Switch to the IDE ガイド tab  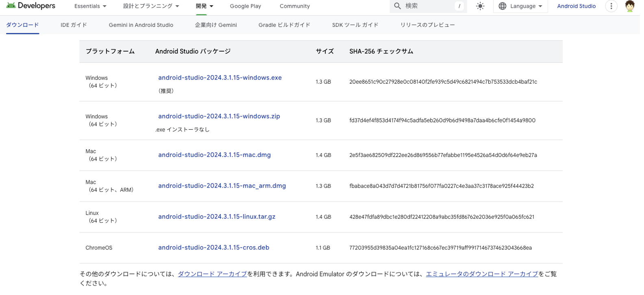click(x=74, y=25)
